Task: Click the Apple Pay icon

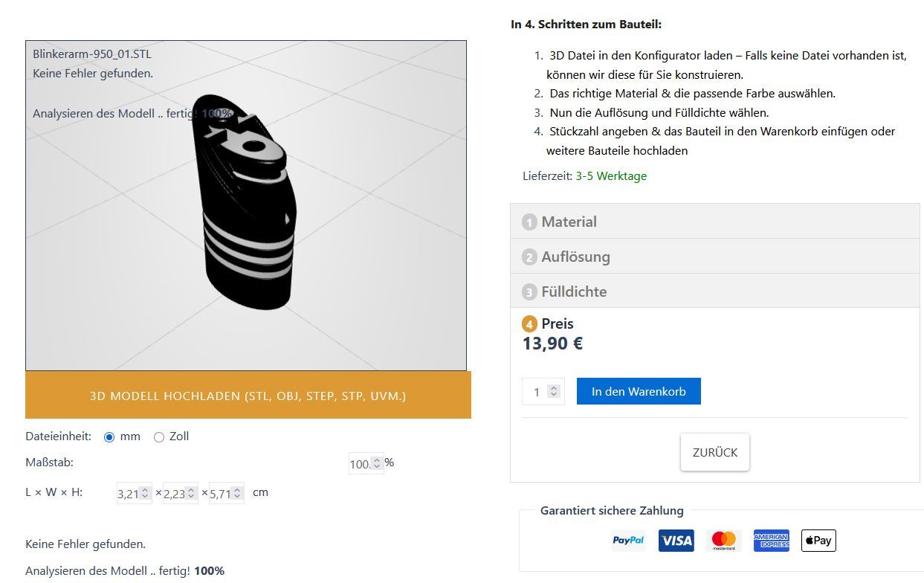Action: [x=818, y=541]
